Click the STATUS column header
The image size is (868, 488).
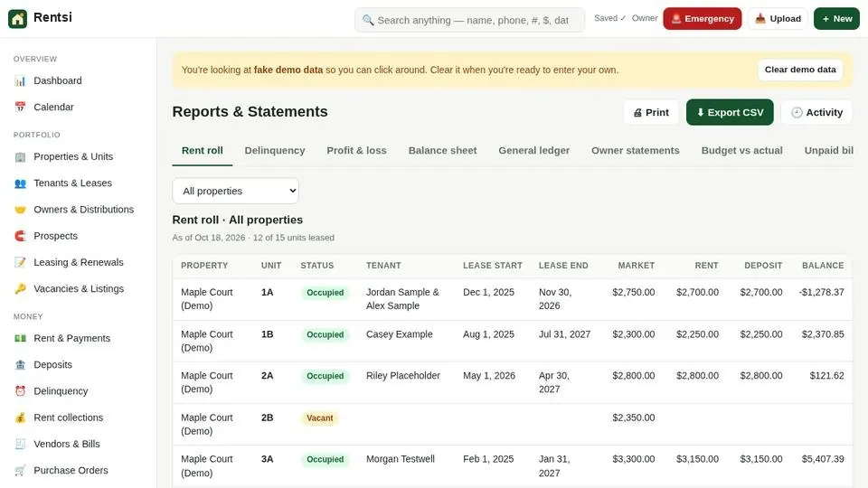click(x=317, y=266)
